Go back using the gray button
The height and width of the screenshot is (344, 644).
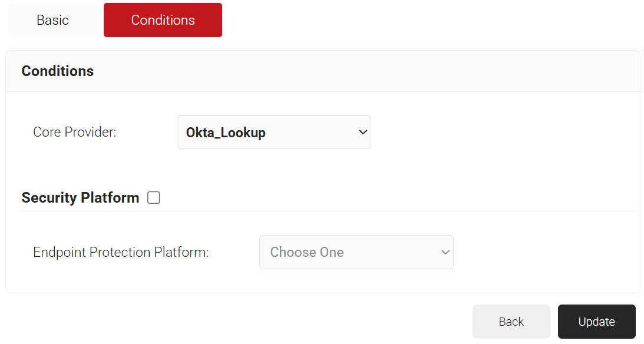(x=511, y=322)
